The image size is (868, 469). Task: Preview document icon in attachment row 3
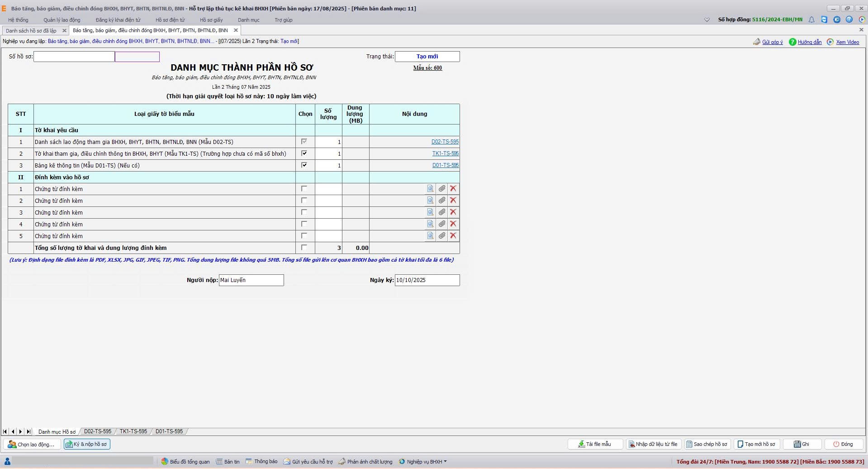coord(430,212)
